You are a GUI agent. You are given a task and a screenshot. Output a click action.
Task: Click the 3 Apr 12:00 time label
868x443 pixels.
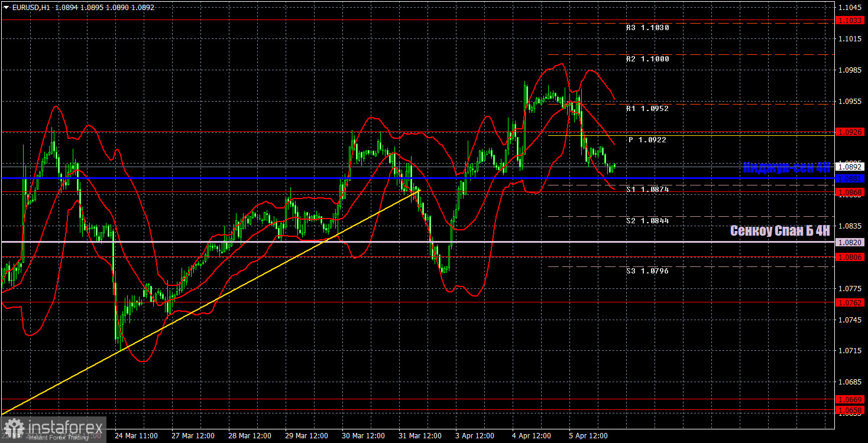pyautogui.click(x=474, y=436)
